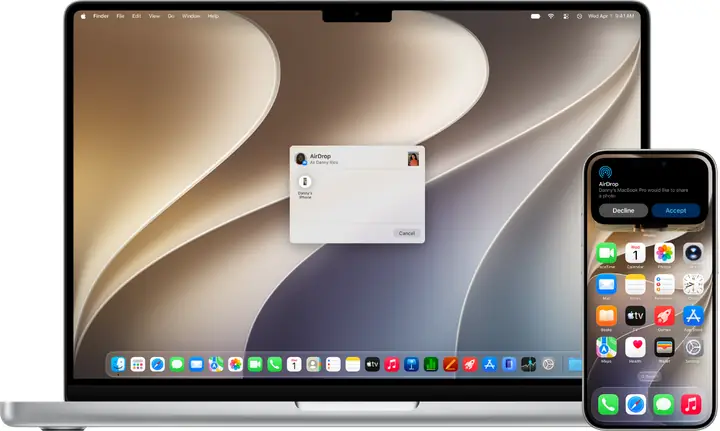Open Photos in the Mac dock
The image size is (720, 431).
point(235,364)
